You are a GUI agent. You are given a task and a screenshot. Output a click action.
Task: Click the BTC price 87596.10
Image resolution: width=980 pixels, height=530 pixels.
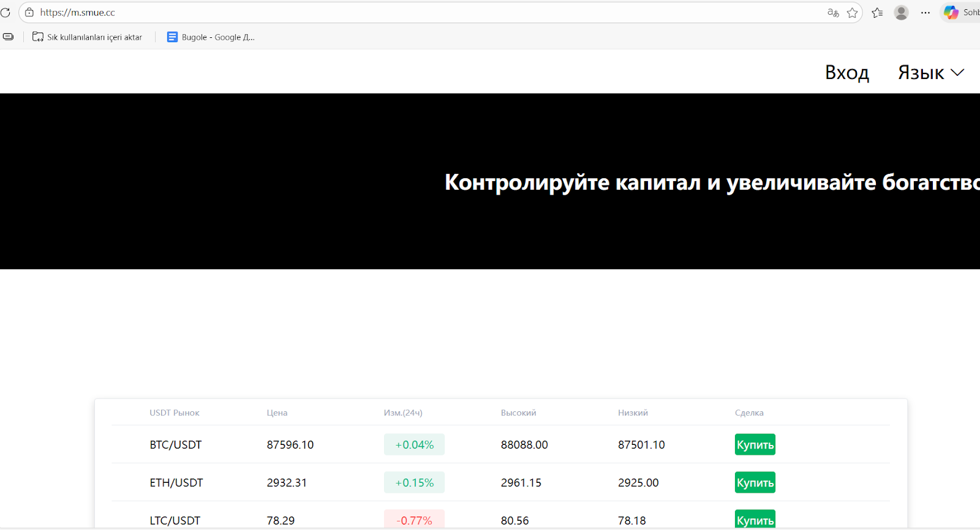tap(290, 445)
